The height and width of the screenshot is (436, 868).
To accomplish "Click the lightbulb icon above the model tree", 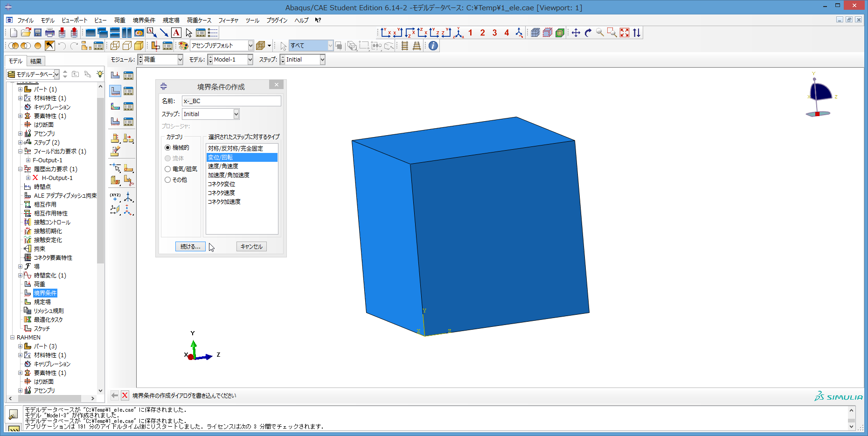I will tap(99, 74).
